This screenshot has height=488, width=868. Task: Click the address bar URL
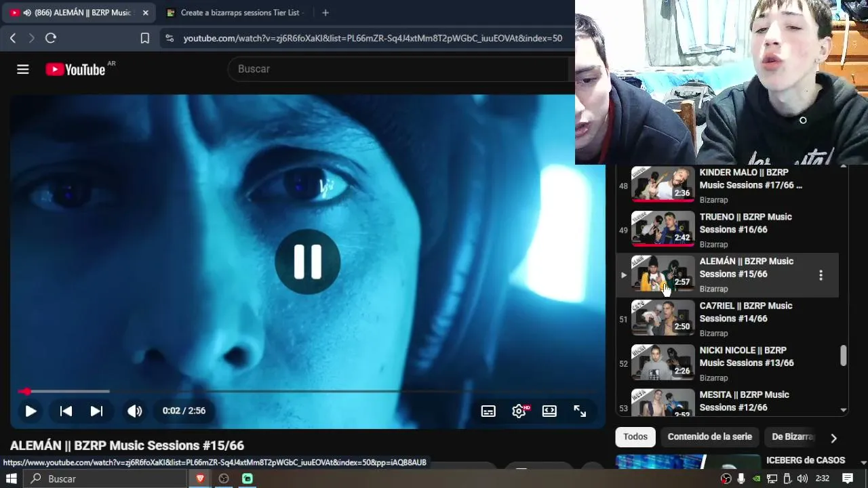(x=372, y=39)
